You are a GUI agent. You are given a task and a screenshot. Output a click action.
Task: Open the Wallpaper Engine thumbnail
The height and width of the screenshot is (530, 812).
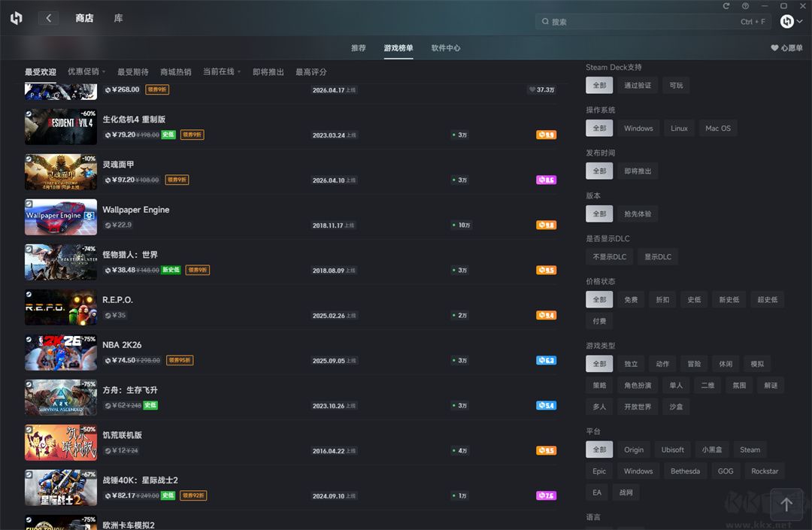tap(61, 217)
